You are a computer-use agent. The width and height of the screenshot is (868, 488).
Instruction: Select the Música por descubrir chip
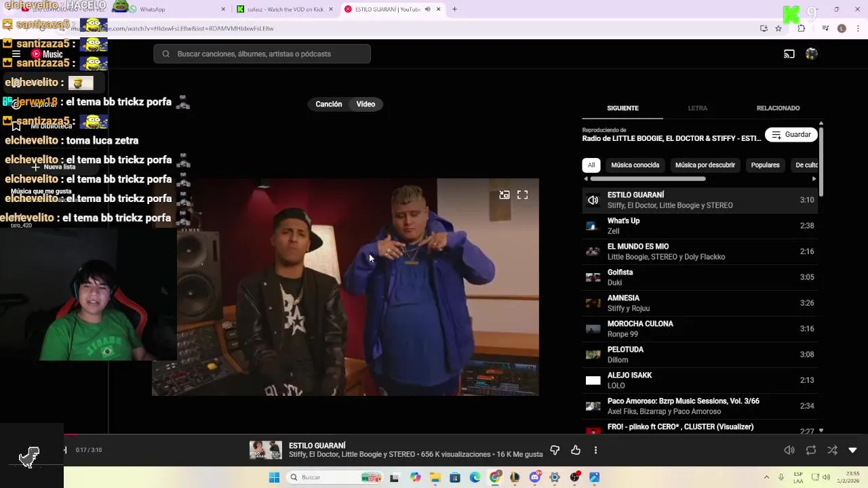[x=705, y=165]
